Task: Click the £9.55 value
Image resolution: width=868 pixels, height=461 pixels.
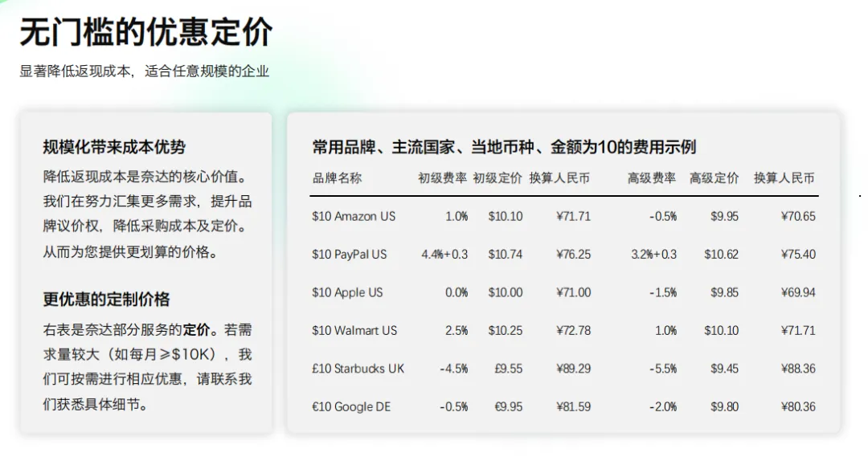Action: [x=509, y=369]
